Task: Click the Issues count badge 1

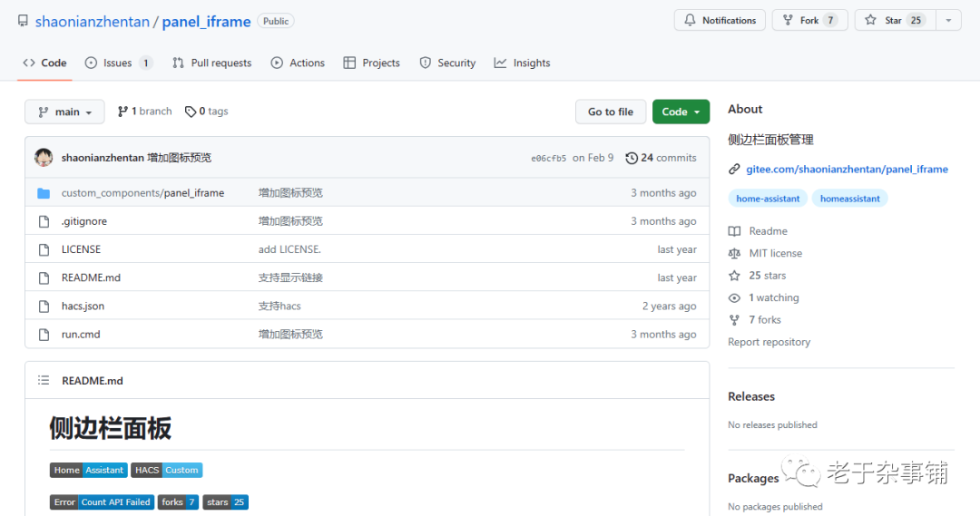Action: pos(145,63)
